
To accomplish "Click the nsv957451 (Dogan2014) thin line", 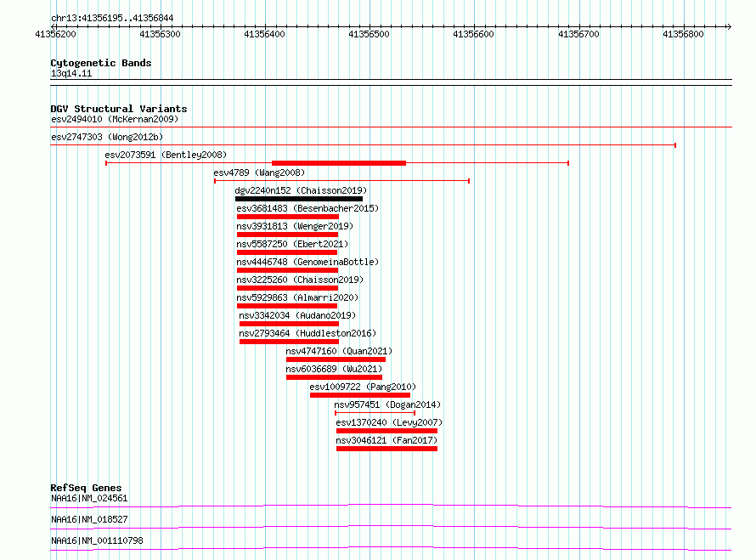I will point(375,413).
